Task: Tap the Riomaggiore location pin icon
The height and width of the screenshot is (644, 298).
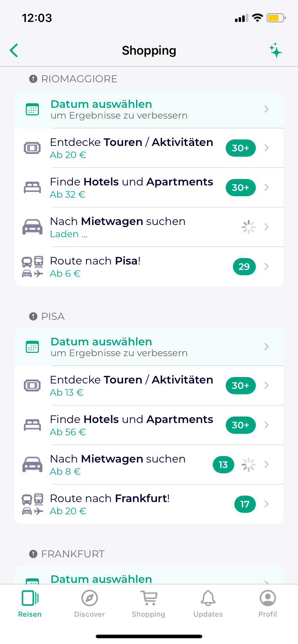Action: [x=33, y=79]
